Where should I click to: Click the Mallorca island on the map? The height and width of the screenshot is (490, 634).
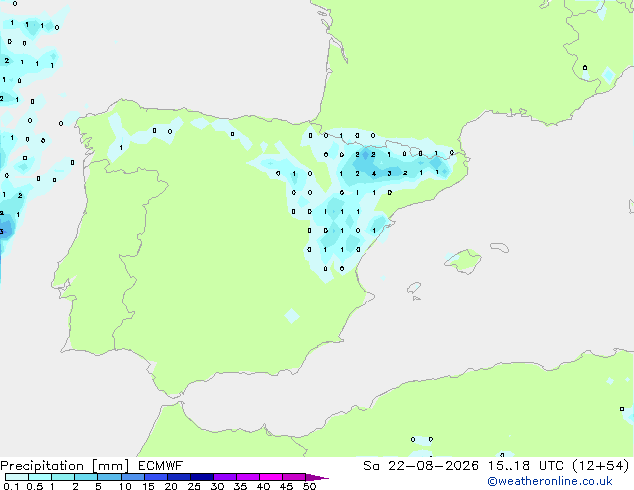point(463,261)
